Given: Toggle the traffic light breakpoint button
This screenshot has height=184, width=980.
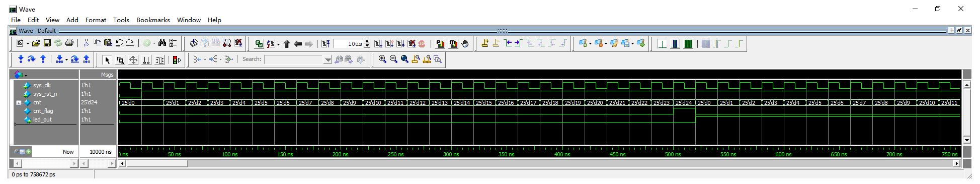Looking at the screenshot, I should click(x=177, y=60).
